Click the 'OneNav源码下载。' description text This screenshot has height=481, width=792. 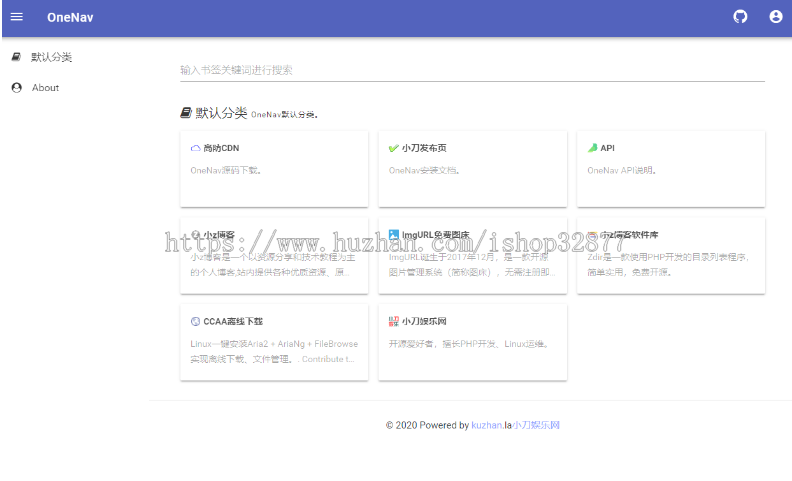coord(226,171)
